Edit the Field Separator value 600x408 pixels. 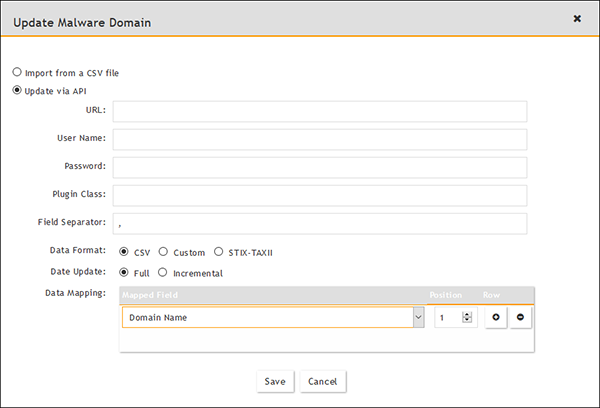pos(320,224)
